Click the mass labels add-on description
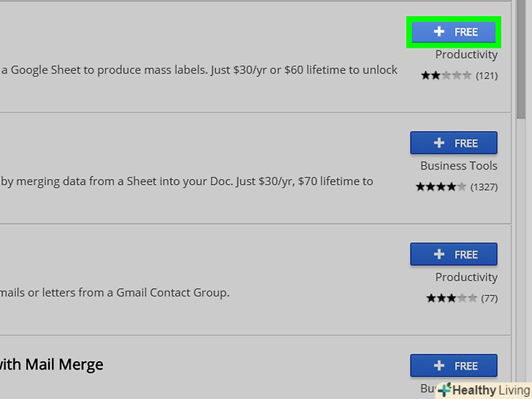This screenshot has width=532, height=399. (199, 70)
